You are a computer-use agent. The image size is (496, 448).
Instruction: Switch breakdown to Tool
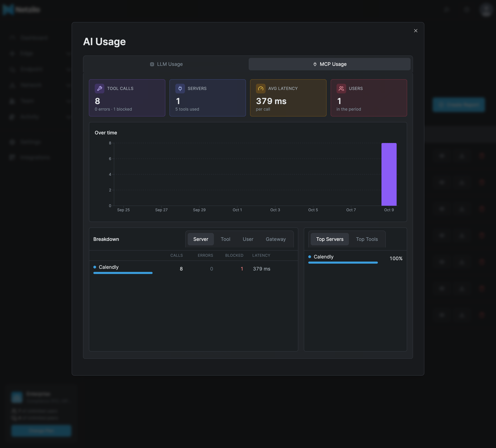225,239
